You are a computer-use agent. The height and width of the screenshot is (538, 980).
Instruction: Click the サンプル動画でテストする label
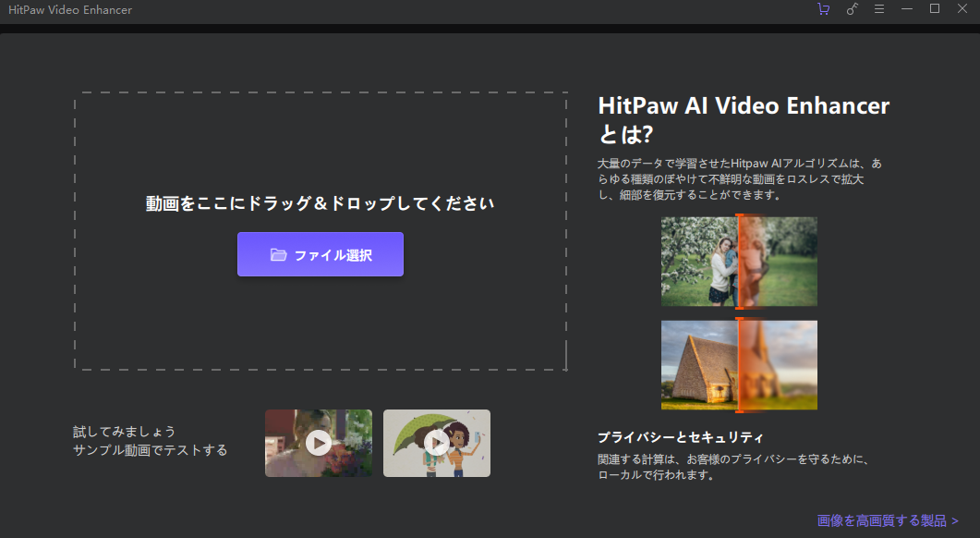coord(150,450)
